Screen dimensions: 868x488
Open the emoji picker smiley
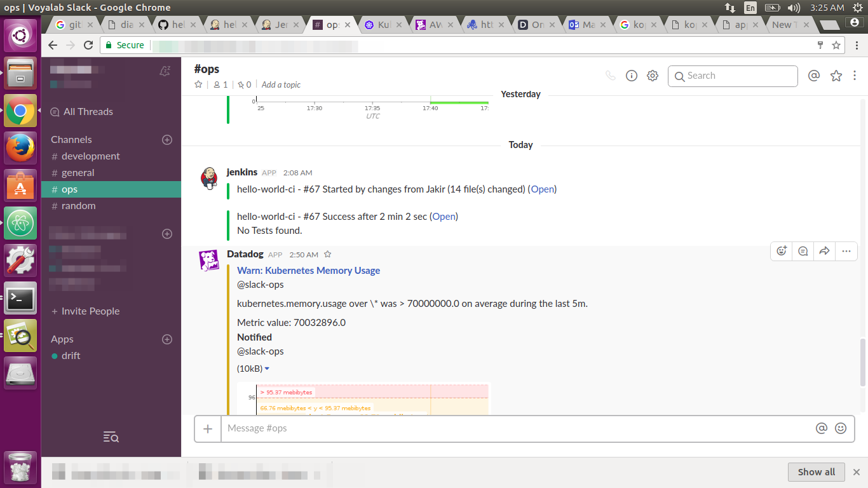(x=841, y=428)
